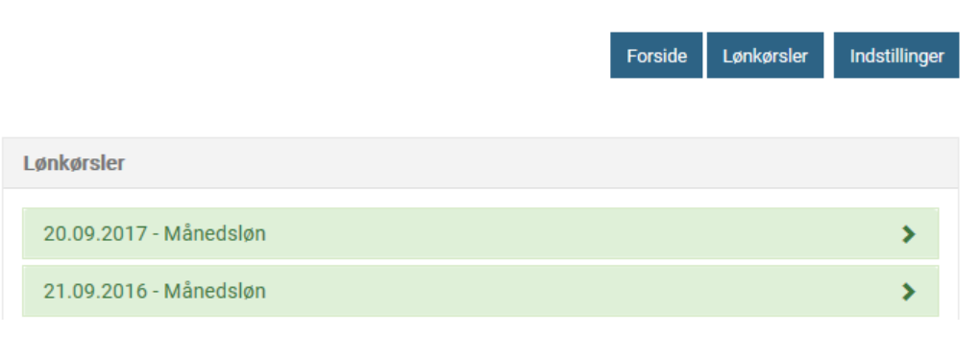980x359 pixels.
Task: Expand the 21.09.2016 - Månedsløn entry
Action: [x=480, y=291]
